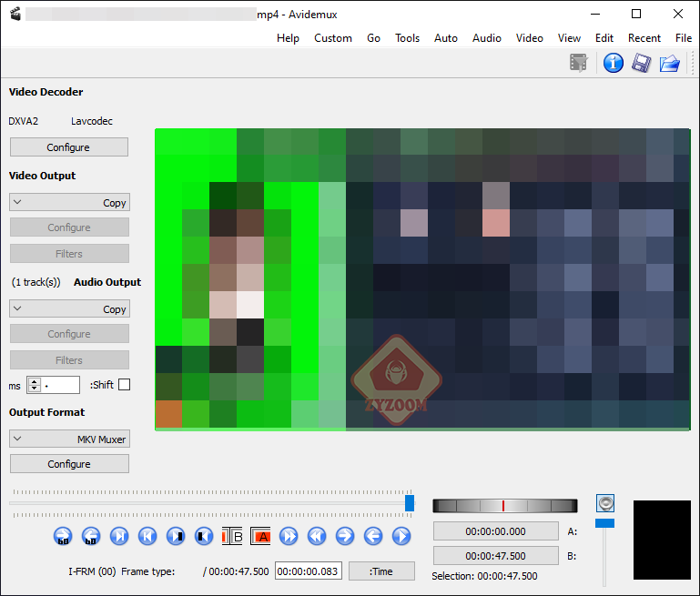Click the jog shuttle wheel control
The width and height of the screenshot is (700, 596).
pos(505,506)
